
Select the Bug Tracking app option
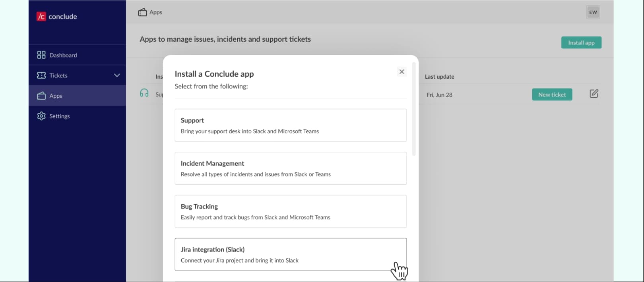tap(291, 211)
